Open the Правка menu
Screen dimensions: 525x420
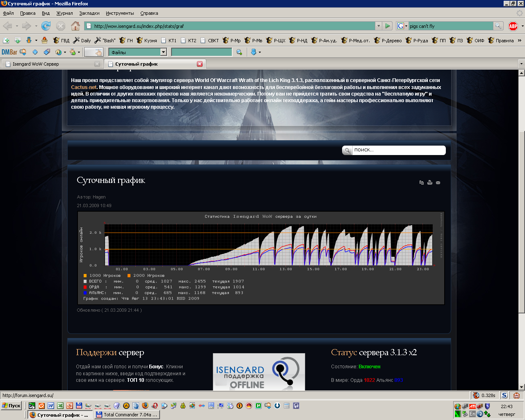tap(27, 13)
